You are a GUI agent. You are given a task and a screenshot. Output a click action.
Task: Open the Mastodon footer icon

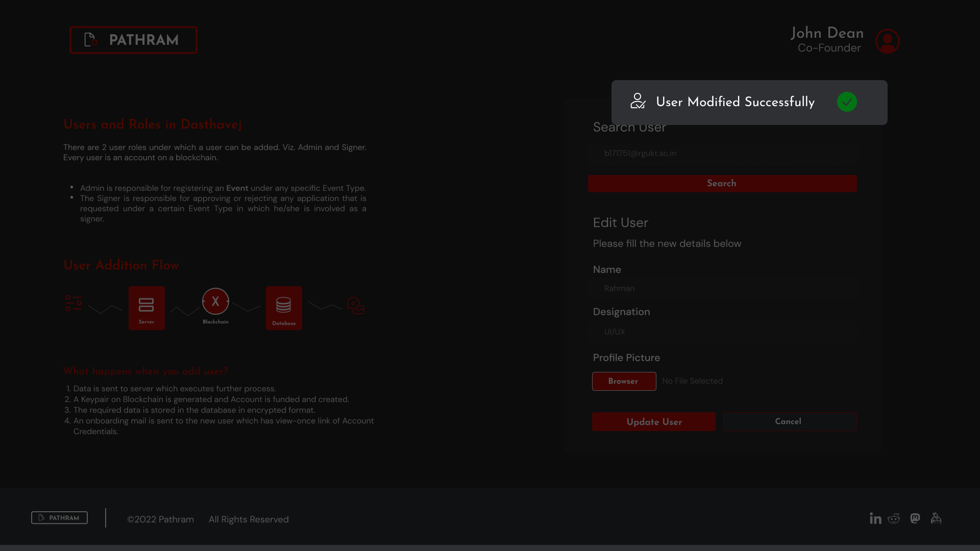pos(915,518)
